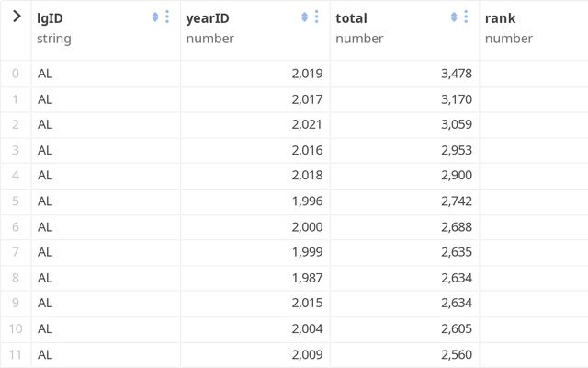The image size is (588, 368).
Task: Expand the side panel chevron arrow
Action: [x=17, y=17]
